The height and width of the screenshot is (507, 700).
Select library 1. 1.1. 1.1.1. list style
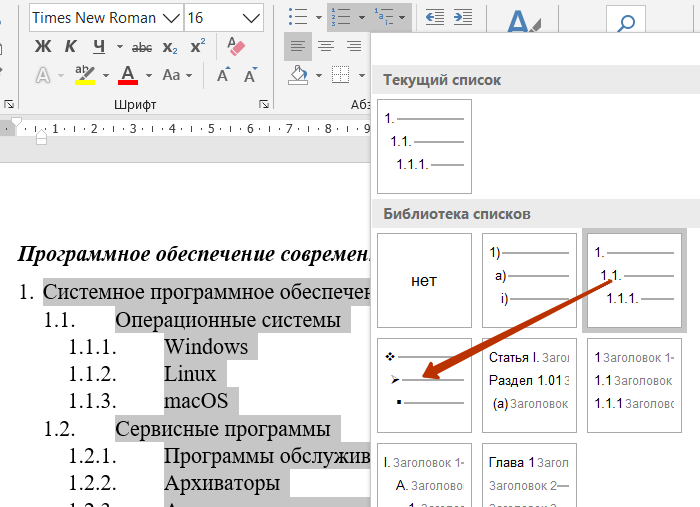634,280
